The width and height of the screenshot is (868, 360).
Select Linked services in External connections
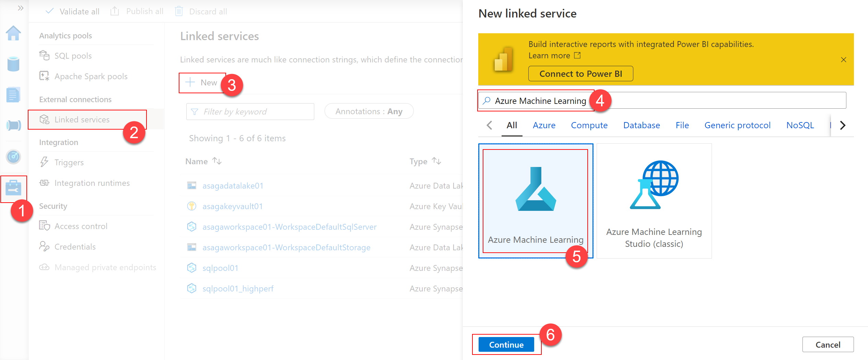point(96,119)
